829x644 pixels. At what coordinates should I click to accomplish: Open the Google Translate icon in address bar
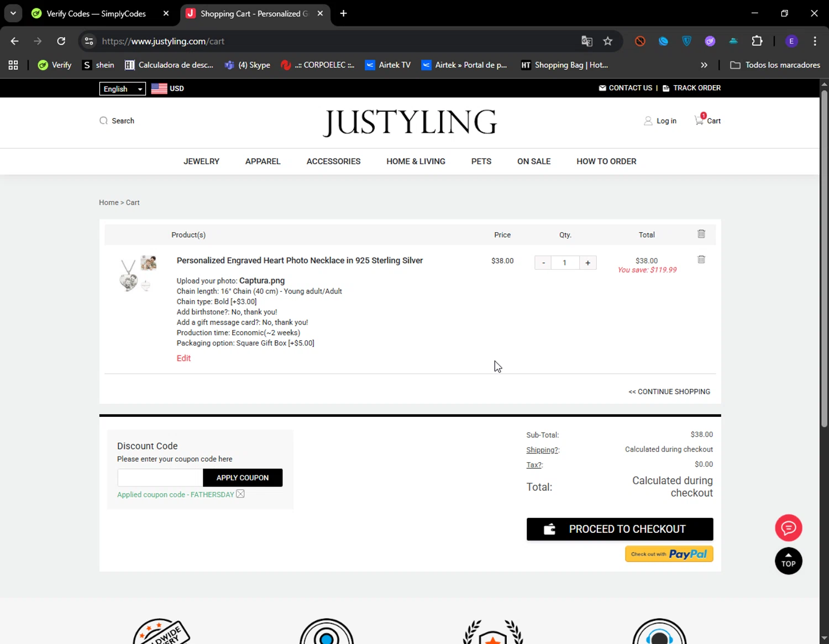(x=587, y=41)
